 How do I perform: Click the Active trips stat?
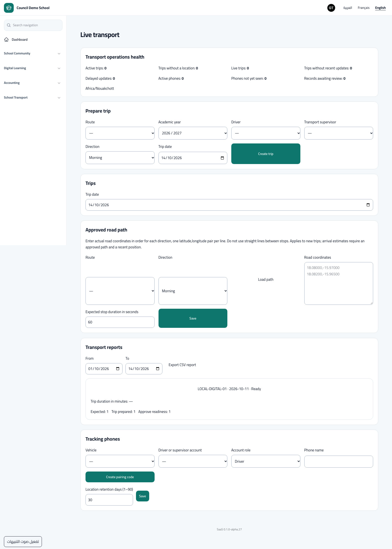(x=96, y=68)
